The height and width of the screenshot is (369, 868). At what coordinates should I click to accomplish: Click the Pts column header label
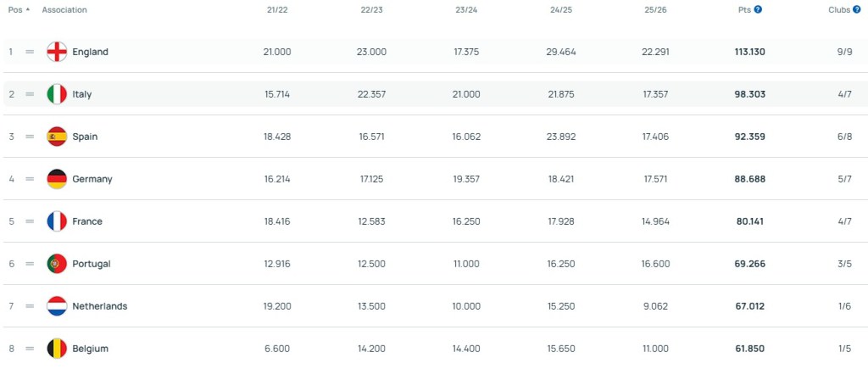click(x=744, y=10)
